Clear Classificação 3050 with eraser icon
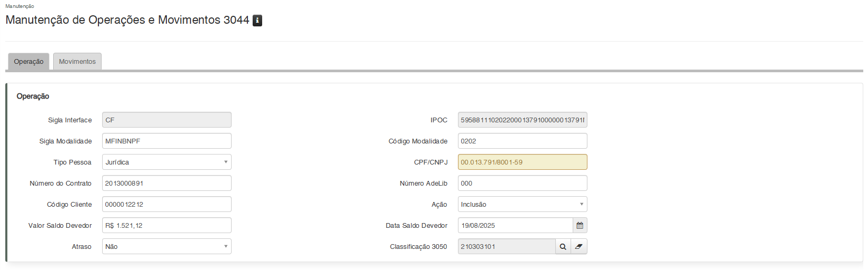The height and width of the screenshot is (270, 868). pyautogui.click(x=579, y=246)
